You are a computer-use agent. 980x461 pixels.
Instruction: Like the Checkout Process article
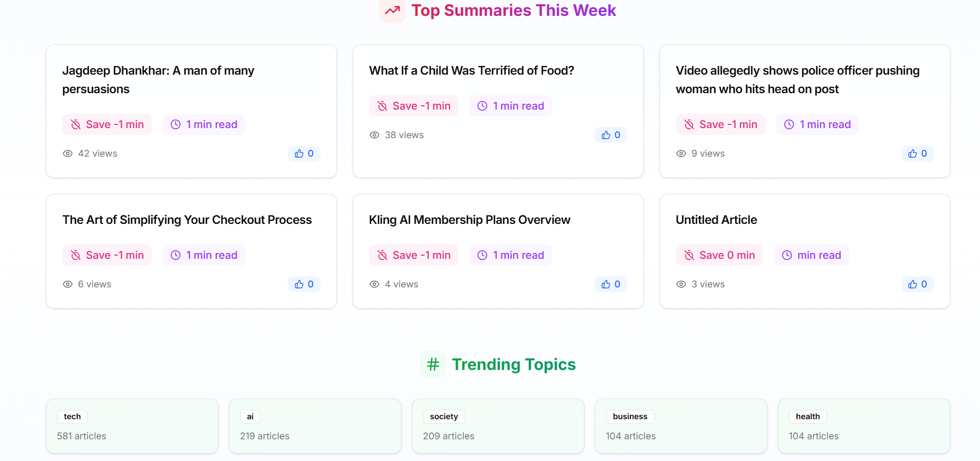(x=304, y=284)
